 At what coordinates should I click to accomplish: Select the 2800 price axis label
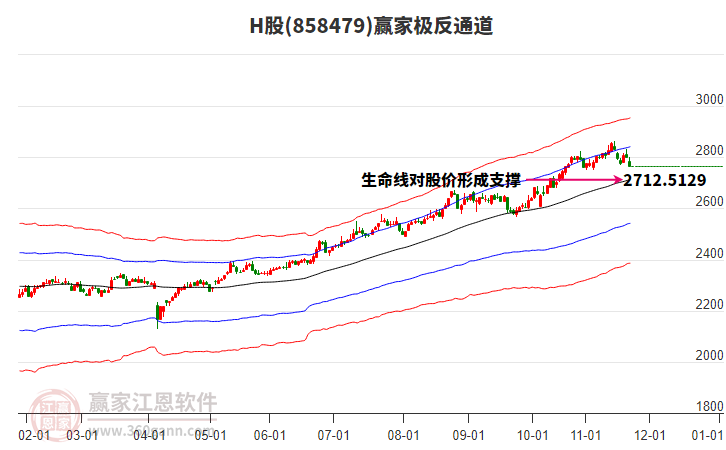(x=709, y=150)
